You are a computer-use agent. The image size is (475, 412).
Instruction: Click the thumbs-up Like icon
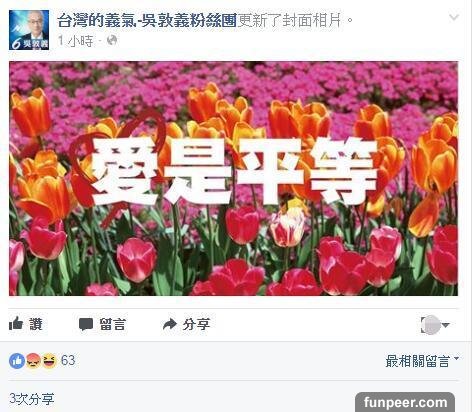click(16, 323)
